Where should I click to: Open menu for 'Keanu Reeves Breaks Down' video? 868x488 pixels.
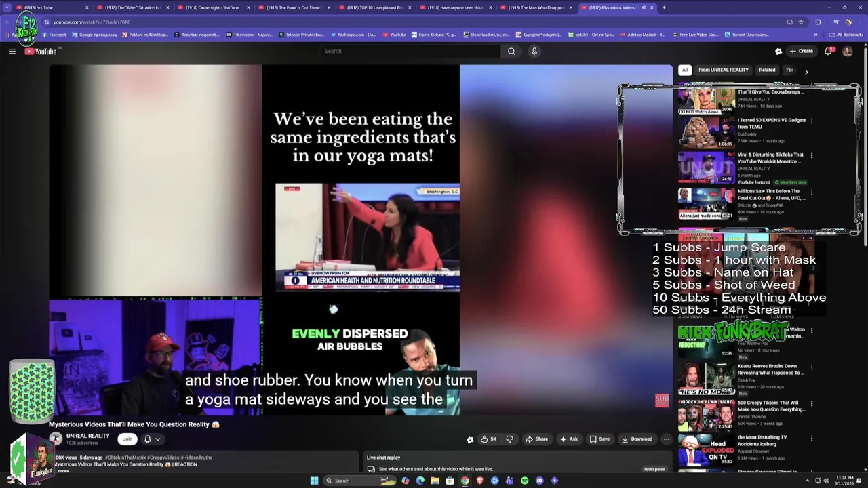tap(812, 367)
